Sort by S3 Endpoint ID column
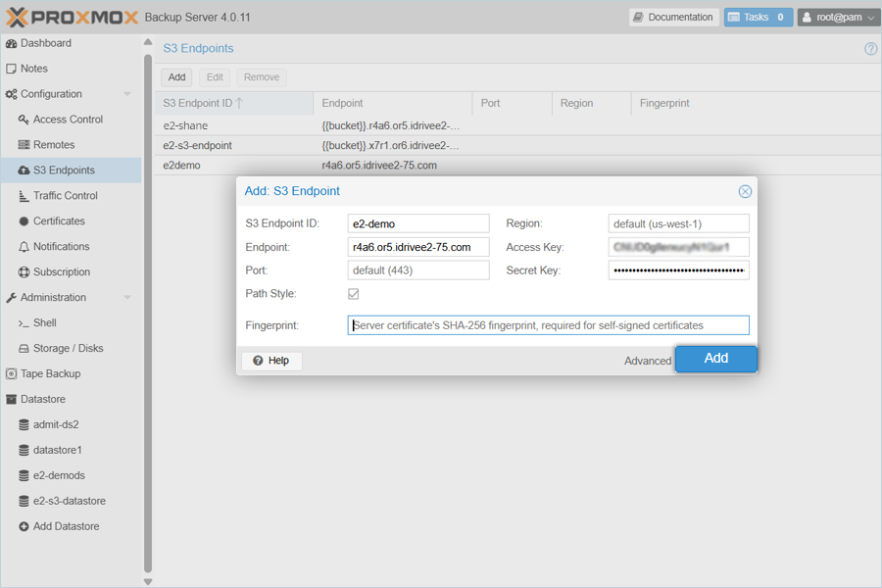The width and height of the screenshot is (882, 588). 233,103
